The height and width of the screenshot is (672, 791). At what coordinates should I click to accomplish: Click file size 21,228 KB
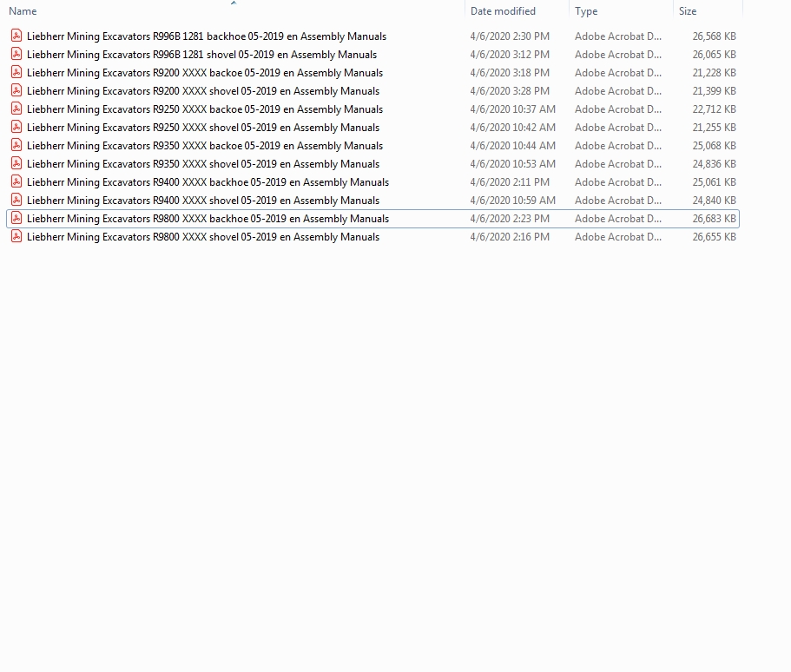point(714,73)
